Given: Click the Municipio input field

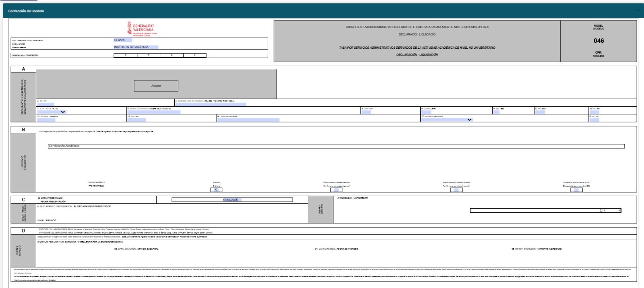Looking at the screenshot, I should click(x=248, y=120).
